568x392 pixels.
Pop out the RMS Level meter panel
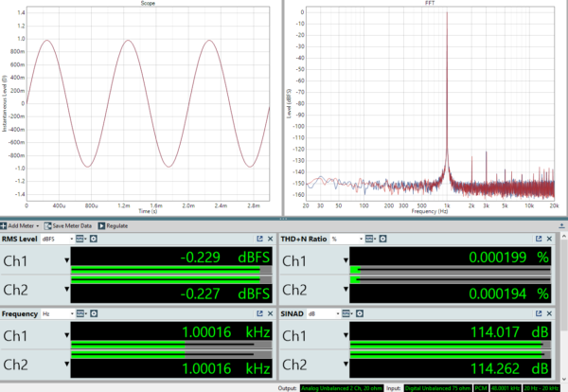(x=258, y=241)
